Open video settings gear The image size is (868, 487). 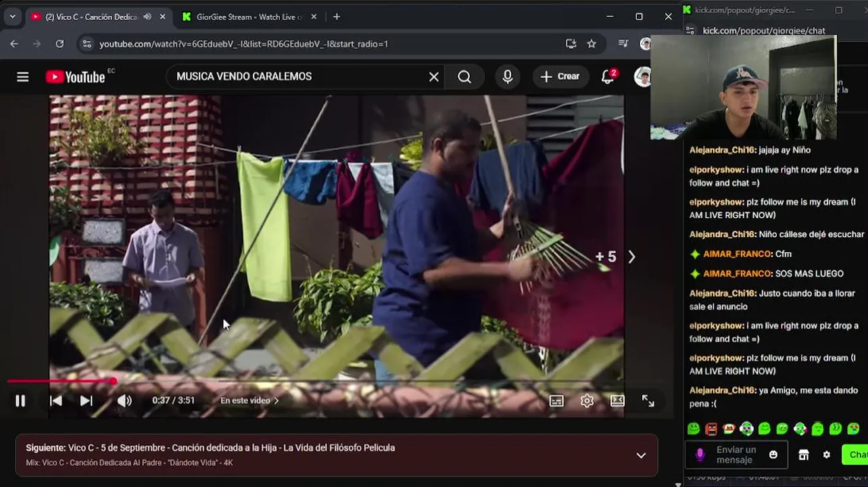pos(587,401)
